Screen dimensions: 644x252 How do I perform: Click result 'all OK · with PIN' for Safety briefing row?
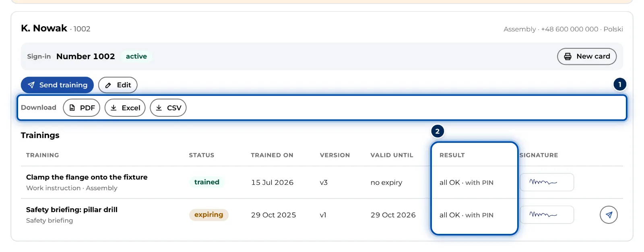click(x=466, y=215)
